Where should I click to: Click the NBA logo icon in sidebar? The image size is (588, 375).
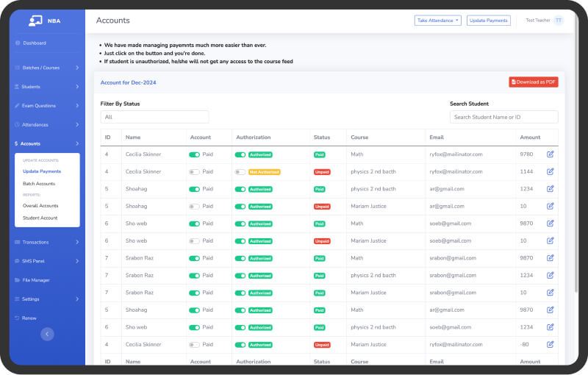35,21
